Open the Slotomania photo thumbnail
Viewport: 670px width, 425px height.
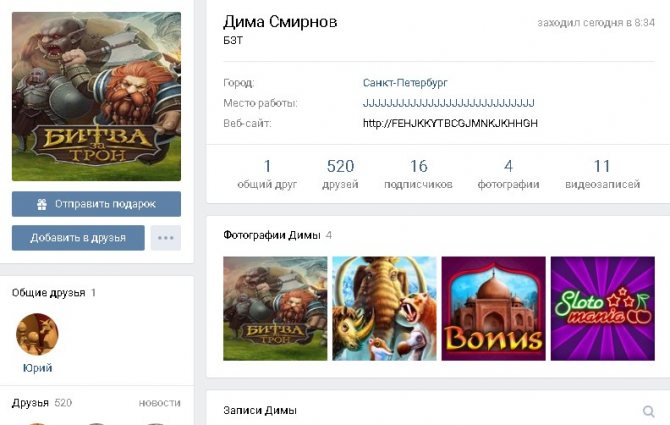point(603,308)
